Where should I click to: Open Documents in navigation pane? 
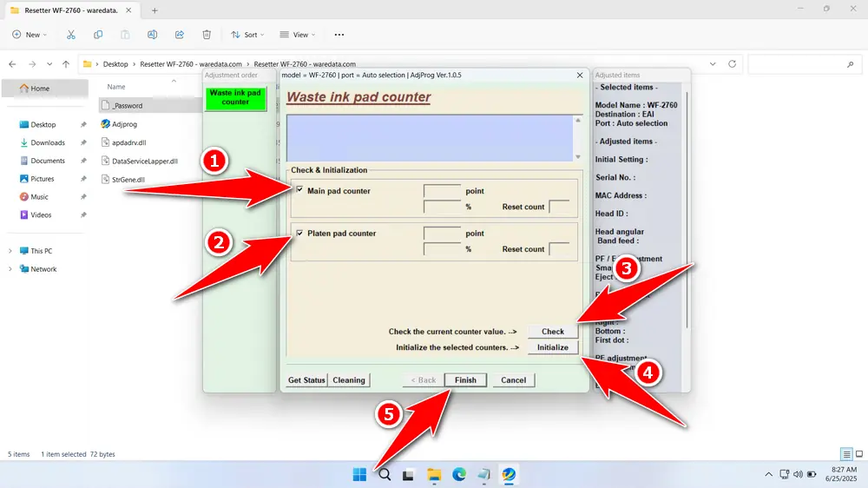tap(48, 161)
